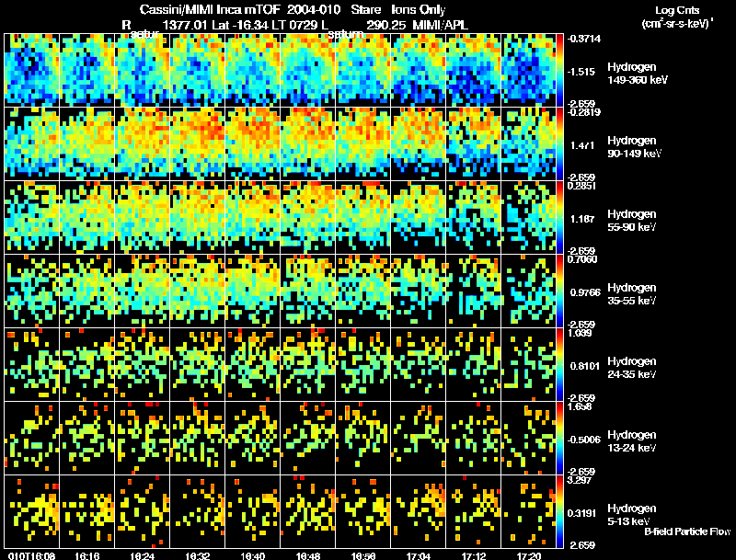The image size is (736, 560).
Task: Select the 17:20 Hydrogen 149-360 keV panel
Action: click(528, 70)
